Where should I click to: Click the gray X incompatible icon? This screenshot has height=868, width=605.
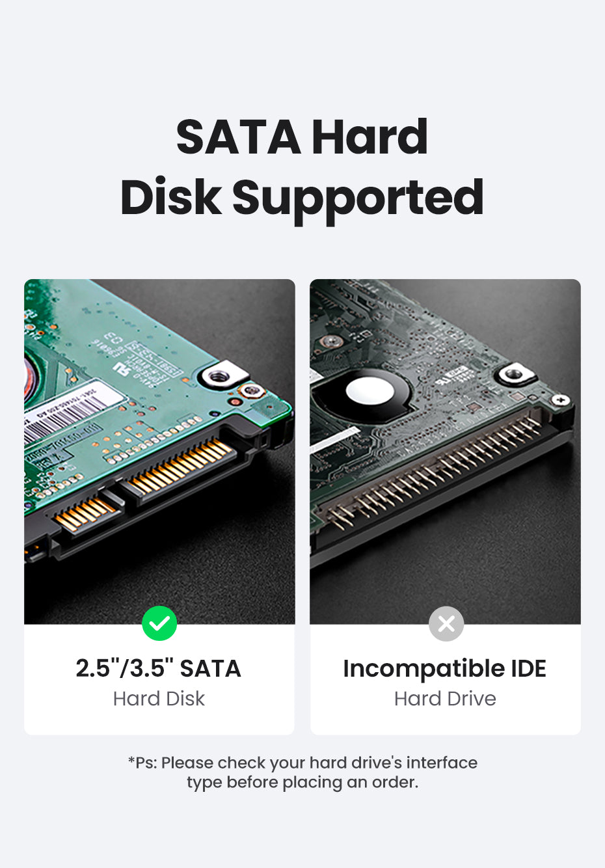pyautogui.click(x=446, y=623)
